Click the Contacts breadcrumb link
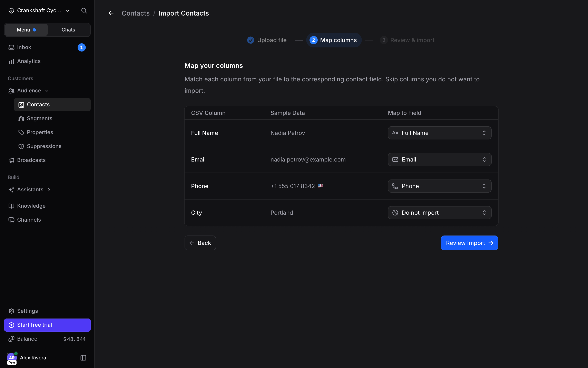Viewport: 588px width, 368px height. click(x=136, y=13)
